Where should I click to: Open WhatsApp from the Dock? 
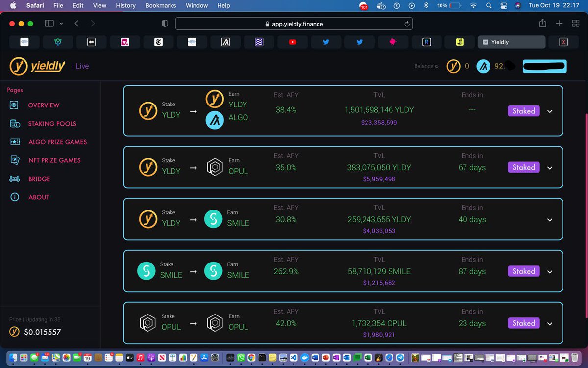pyautogui.click(x=241, y=358)
